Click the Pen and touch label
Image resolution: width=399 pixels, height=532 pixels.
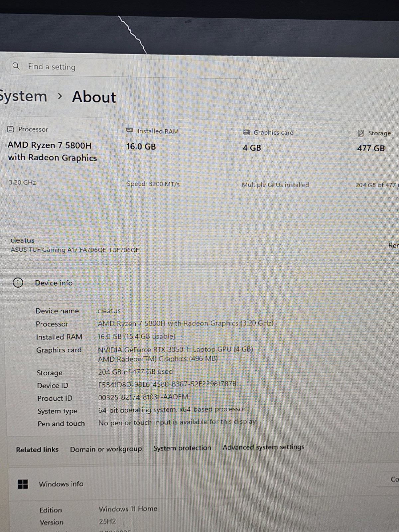point(61,424)
